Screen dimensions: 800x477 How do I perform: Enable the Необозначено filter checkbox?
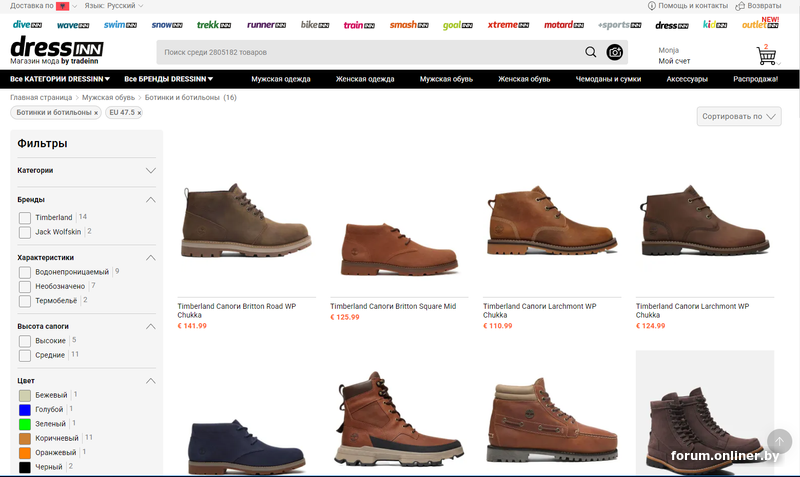tap(24, 287)
